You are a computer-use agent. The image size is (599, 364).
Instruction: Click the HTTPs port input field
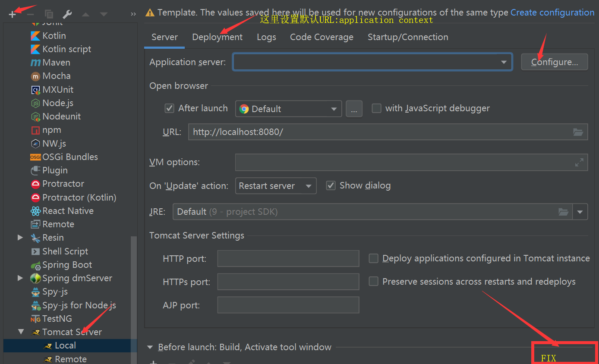[288, 282]
